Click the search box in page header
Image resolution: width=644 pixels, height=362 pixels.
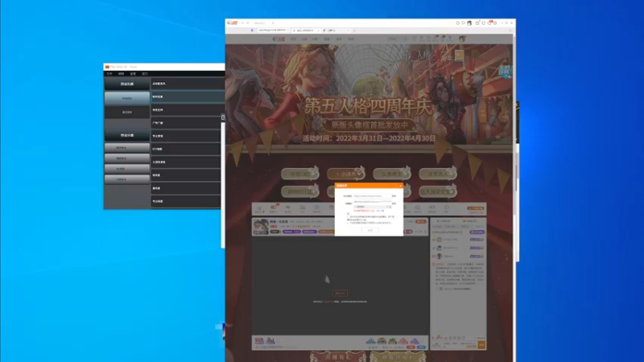(396, 39)
